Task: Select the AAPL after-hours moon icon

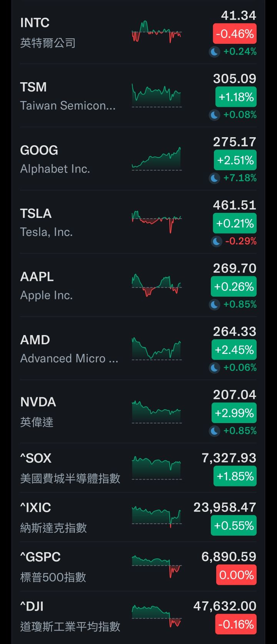Action: [214, 304]
